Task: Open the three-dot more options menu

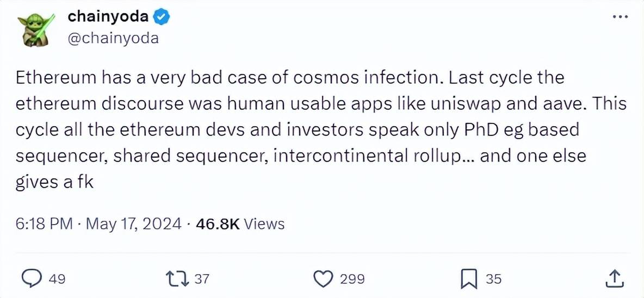Action: pos(620,17)
